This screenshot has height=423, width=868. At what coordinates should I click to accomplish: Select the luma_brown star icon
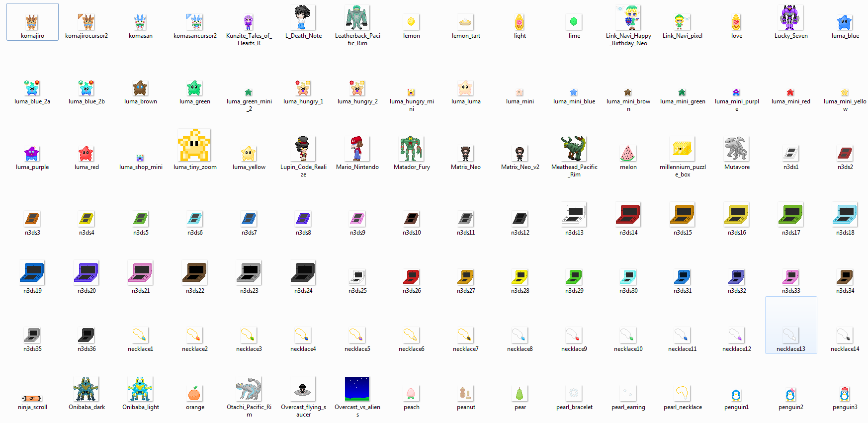(140, 88)
